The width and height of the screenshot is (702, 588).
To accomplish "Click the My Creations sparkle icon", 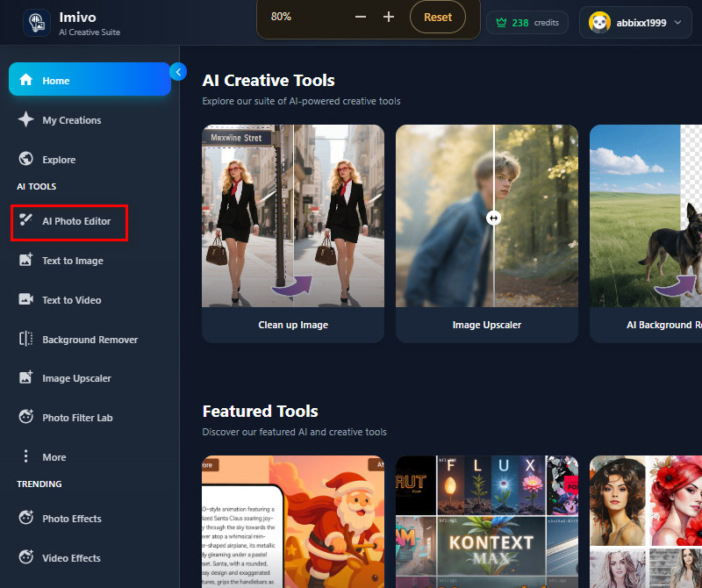I will (26, 119).
